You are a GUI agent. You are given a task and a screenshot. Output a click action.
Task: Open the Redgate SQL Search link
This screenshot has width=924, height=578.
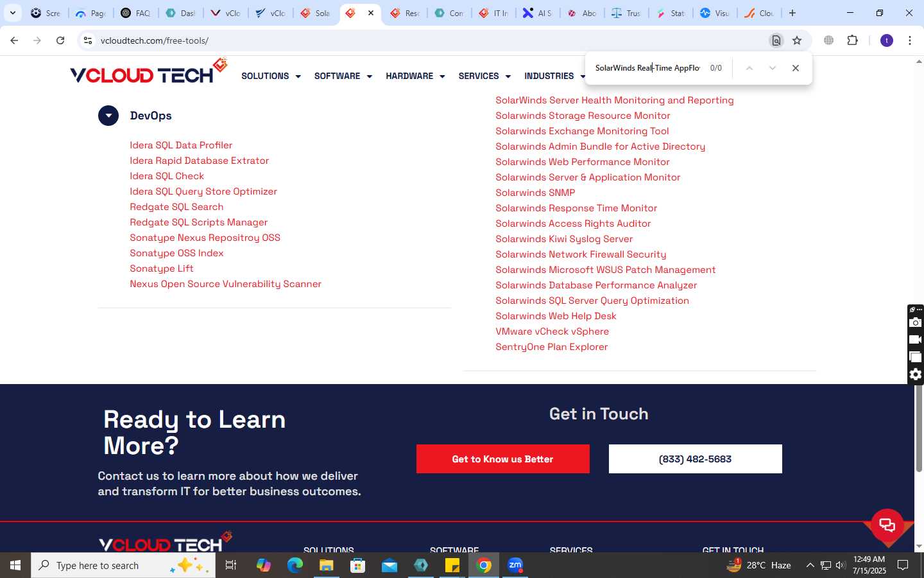click(x=176, y=207)
